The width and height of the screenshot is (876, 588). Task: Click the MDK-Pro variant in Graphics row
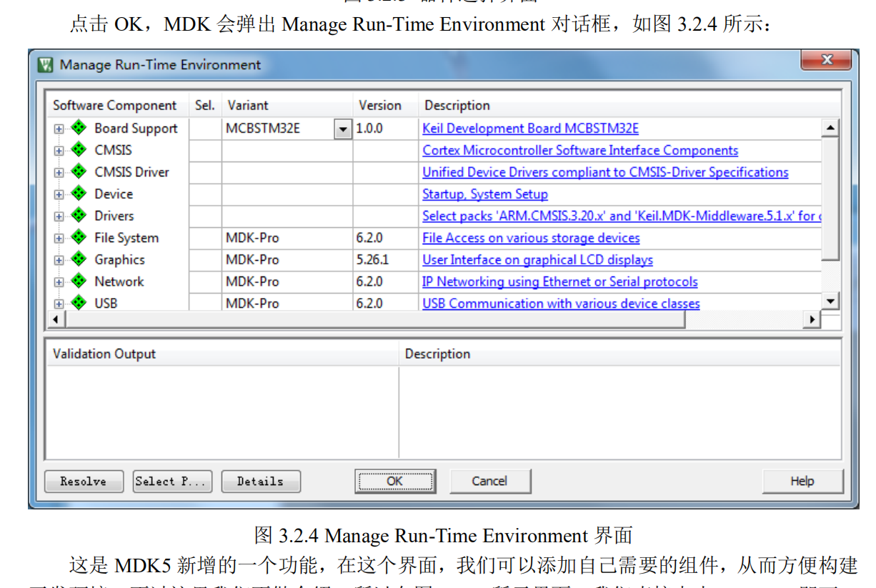tap(252, 260)
